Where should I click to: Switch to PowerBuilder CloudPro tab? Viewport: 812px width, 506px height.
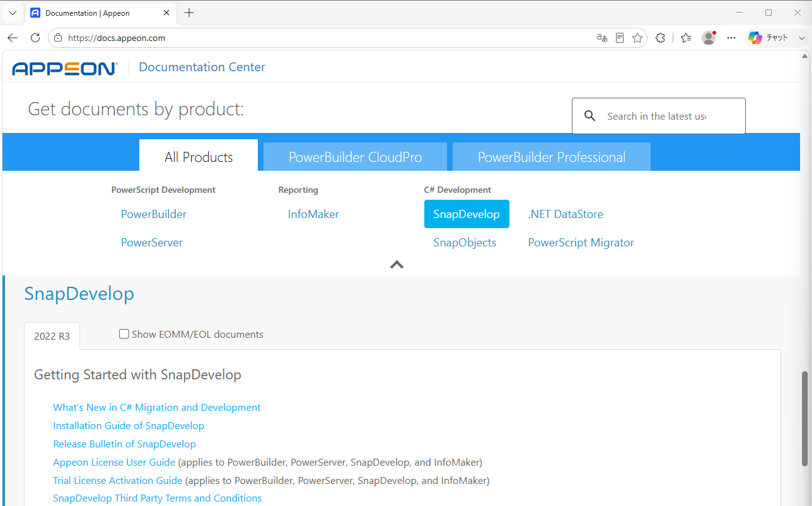(355, 157)
